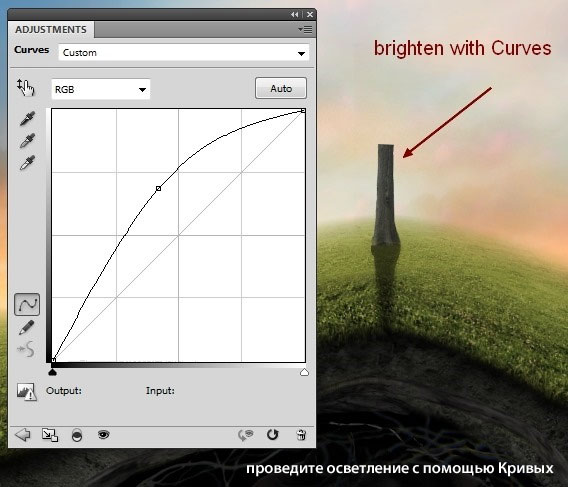View previous state icon
Image resolution: width=568 pixels, height=487 pixels.
[x=245, y=435]
